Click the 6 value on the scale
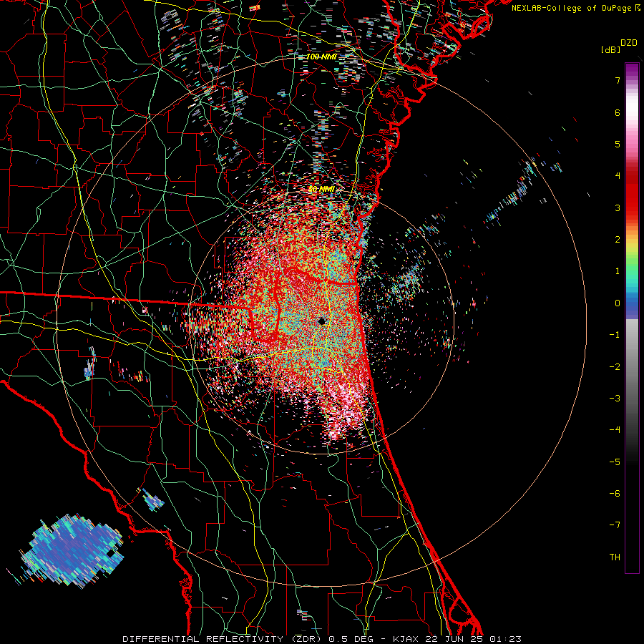The width and height of the screenshot is (644, 644). point(618,112)
